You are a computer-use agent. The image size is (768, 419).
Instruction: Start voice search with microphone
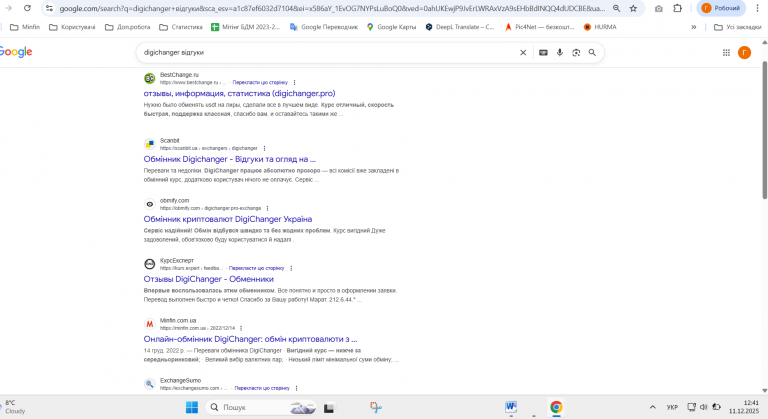(559, 52)
